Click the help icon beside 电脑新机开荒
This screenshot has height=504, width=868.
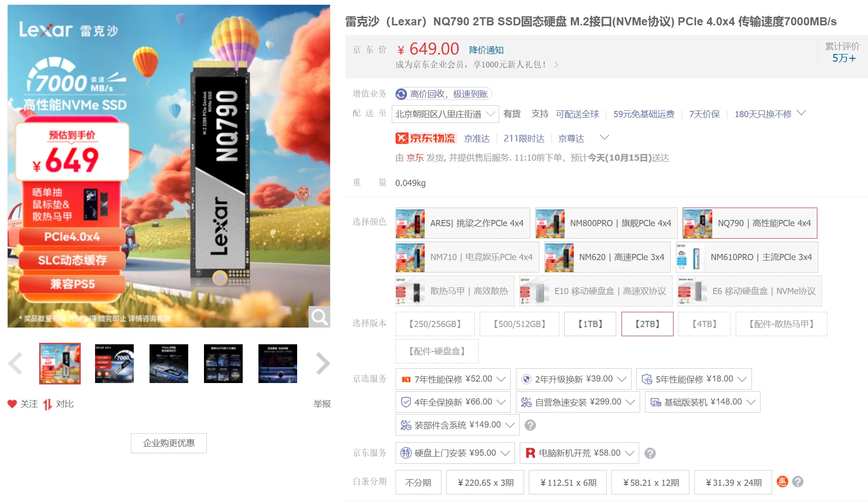click(650, 453)
